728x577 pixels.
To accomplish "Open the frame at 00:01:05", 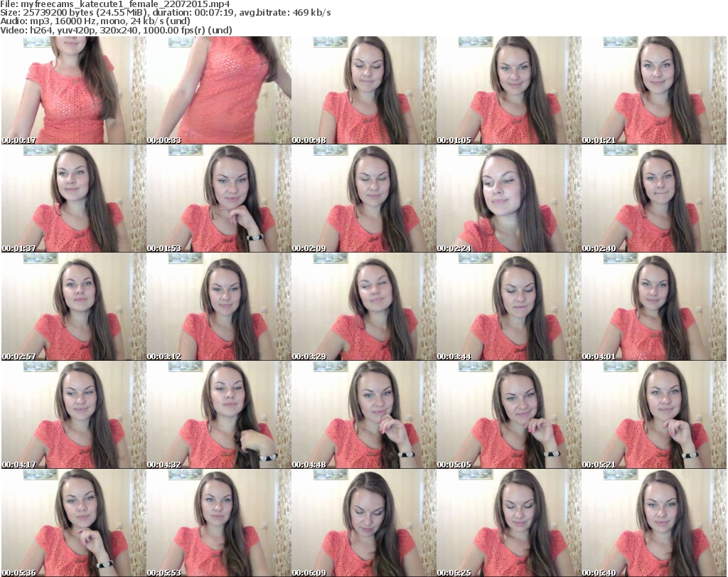I will [x=508, y=90].
